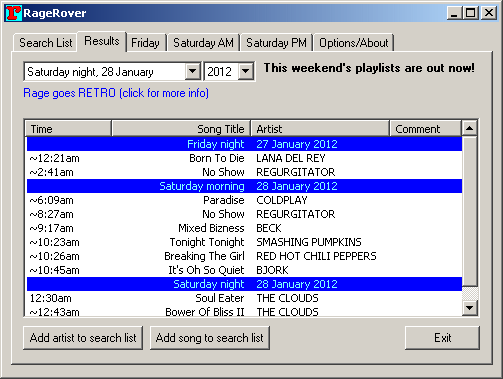Open the Saturday AM tab
Viewport: 503px width, 379px height.
[x=203, y=43]
